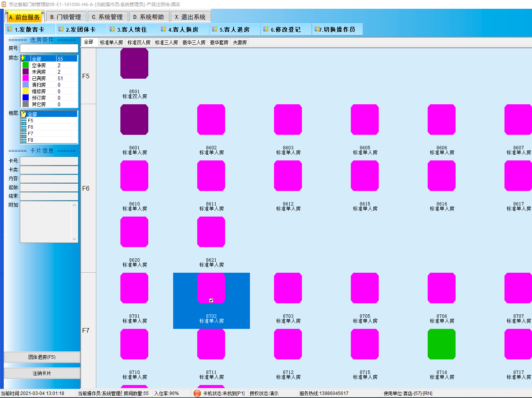Select room 8501 purple icon
532x398 pixels.
(x=134, y=63)
